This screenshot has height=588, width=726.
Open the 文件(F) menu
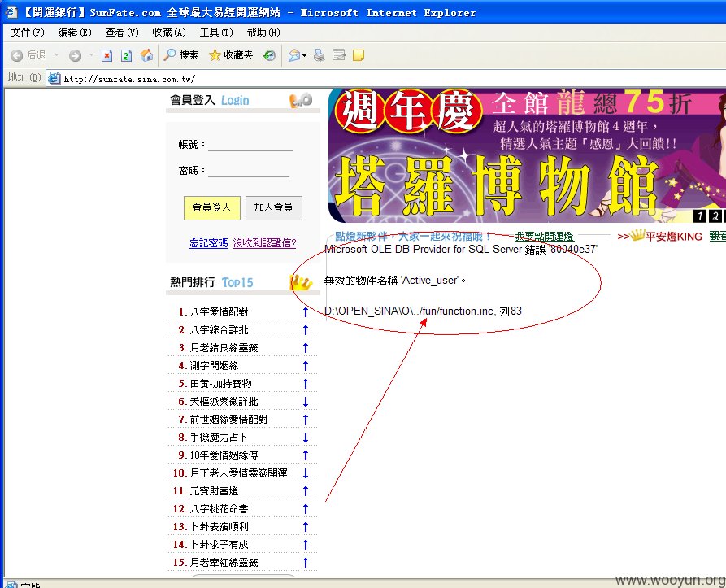28,33
